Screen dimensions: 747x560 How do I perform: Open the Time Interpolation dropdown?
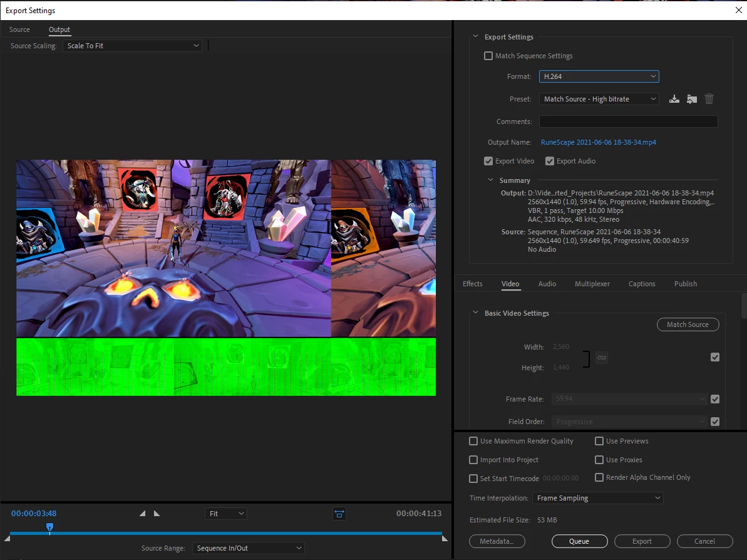(x=598, y=498)
